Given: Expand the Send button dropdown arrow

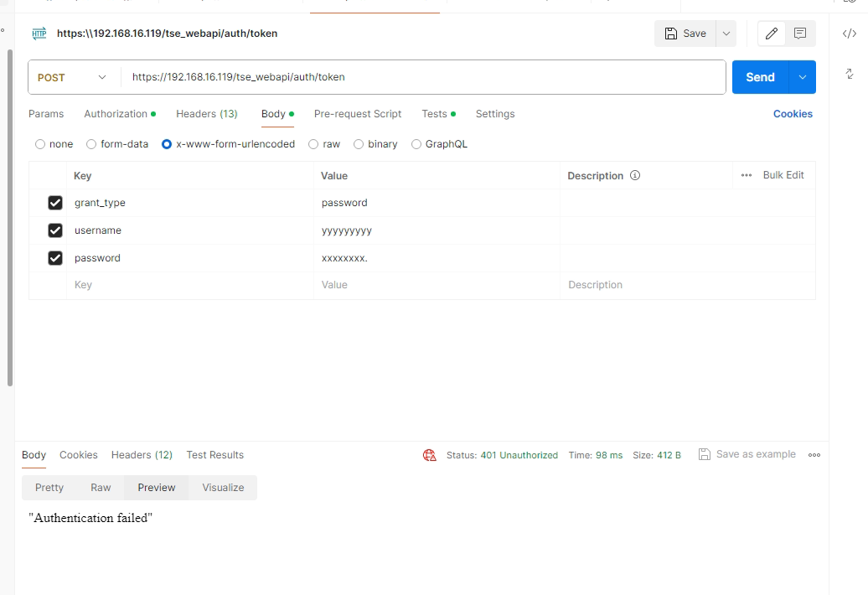Looking at the screenshot, I should [803, 77].
